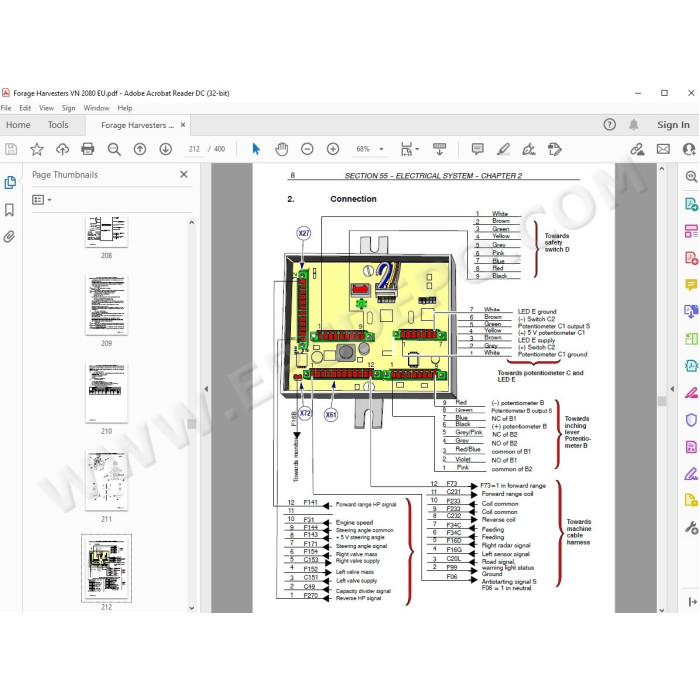Open the Help menu
The height and width of the screenshot is (700, 700).
pos(125,108)
